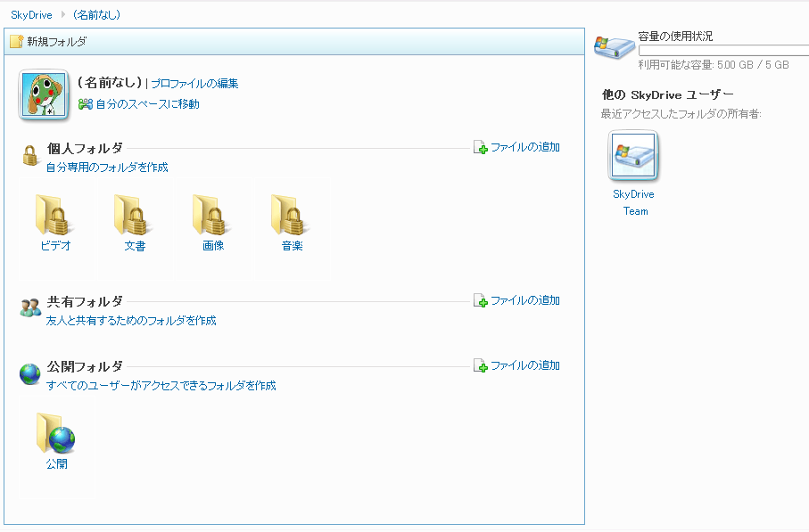Viewport: 809px width, 532px height.
Task: Open the 公開 folder name link
Action: tap(56, 464)
